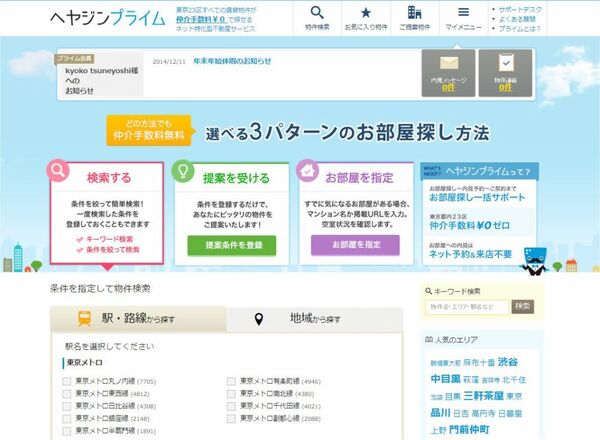Screen dimensions: 600x440
Task: Check 東京メトロ有楽町線 checkbox
Action: [x=231, y=381]
